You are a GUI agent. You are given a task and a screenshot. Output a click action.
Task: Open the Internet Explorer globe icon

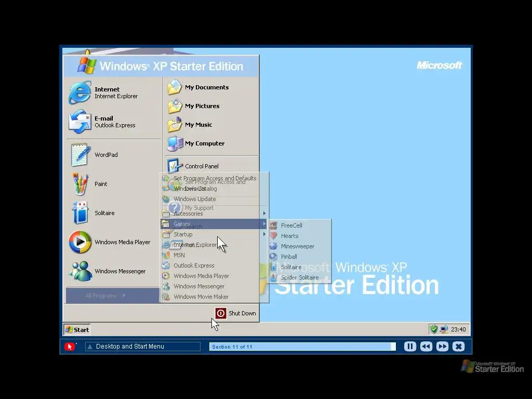click(x=79, y=92)
